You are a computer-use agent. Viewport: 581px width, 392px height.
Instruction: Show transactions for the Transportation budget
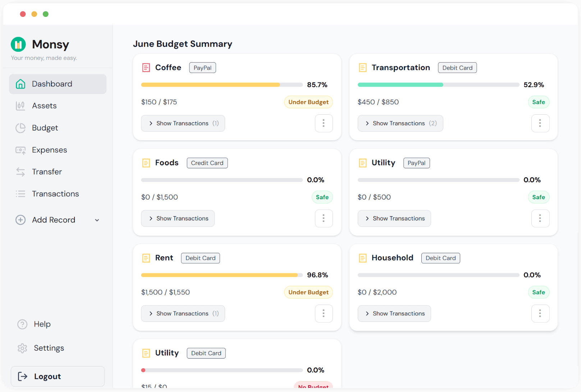(400, 123)
